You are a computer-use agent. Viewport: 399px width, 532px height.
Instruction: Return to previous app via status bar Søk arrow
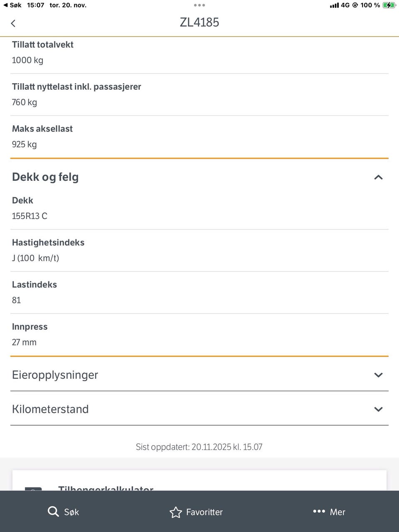coord(12,5)
